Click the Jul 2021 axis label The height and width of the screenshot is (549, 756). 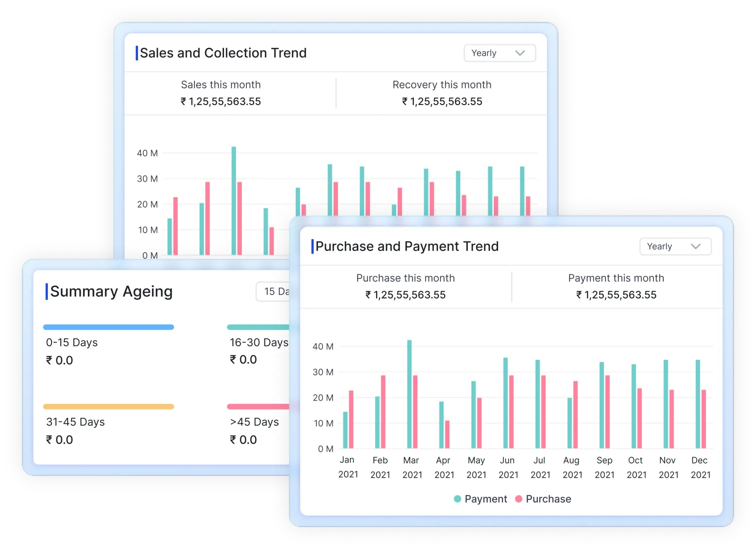540,467
